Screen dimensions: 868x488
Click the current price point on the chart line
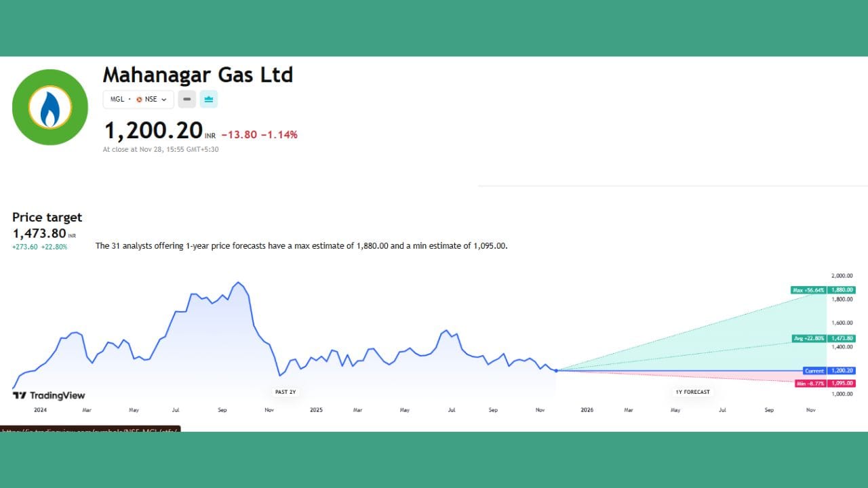pos(555,370)
